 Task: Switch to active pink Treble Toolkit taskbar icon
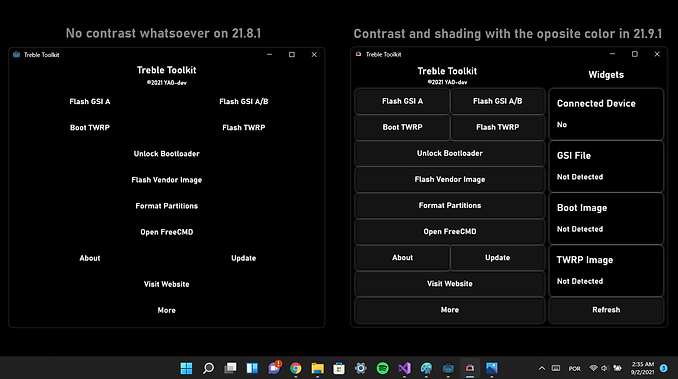coord(470,368)
